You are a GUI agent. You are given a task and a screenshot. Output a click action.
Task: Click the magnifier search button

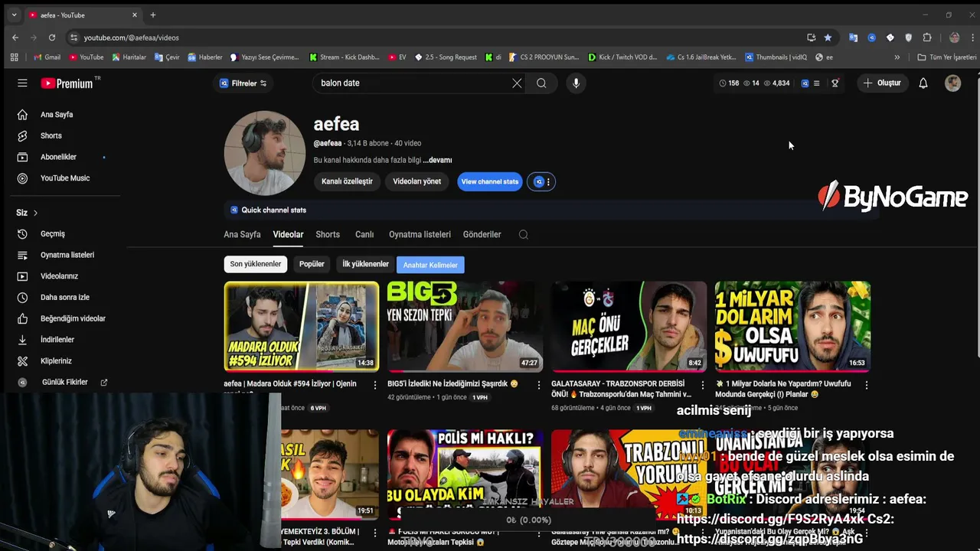pyautogui.click(x=541, y=83)
